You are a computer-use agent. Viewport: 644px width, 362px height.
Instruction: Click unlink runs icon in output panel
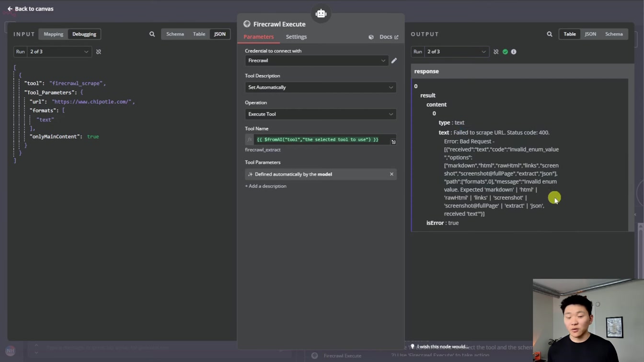[496, 52]
